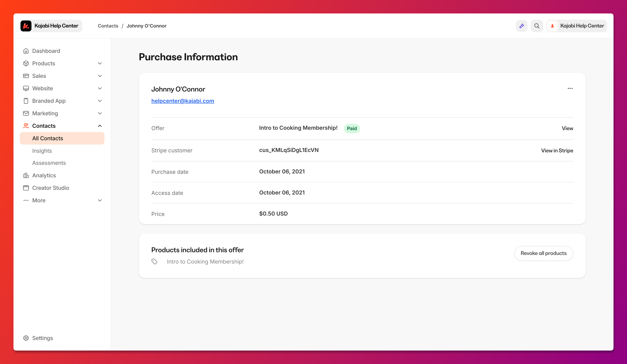
Task: Click Kajabi Help Center site name button
Action: click(x=51, y=26)
